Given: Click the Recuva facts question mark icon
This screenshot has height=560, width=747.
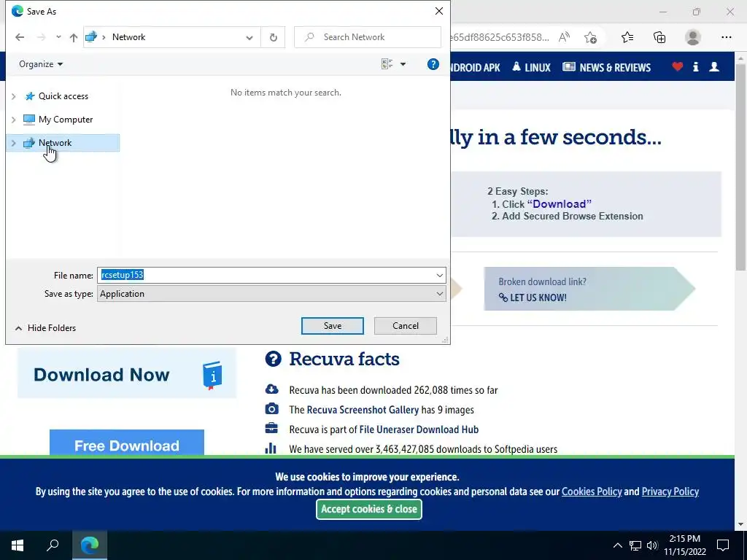Looking at the screenshot, I should pyautogui.click(x=273, y=359).
